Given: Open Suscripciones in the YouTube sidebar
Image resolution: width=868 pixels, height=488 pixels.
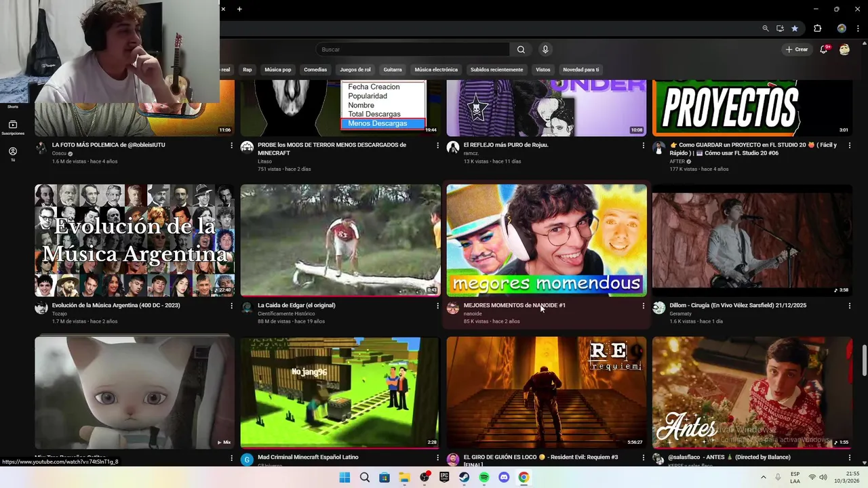Looking at the screenshot, I should point(13,127).
